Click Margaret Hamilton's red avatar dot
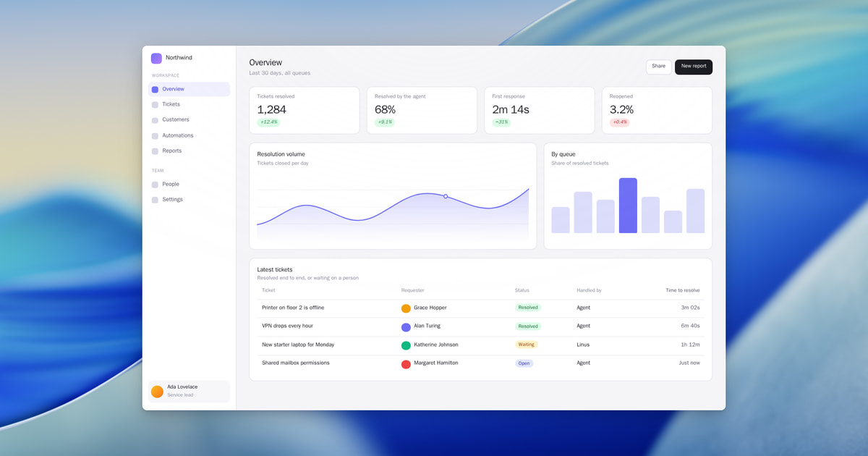Screen dimensions: 868x456 click(406, 364)
